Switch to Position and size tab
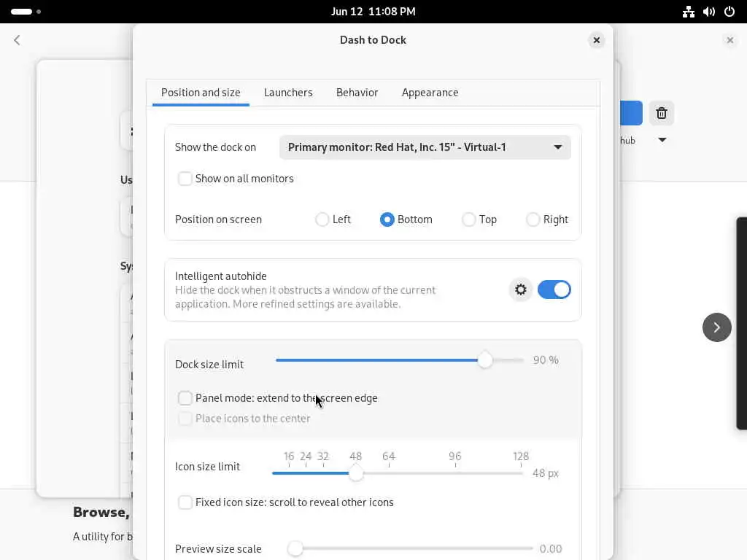This screenshot has width=747, height=560. click(x=201, y=93)
